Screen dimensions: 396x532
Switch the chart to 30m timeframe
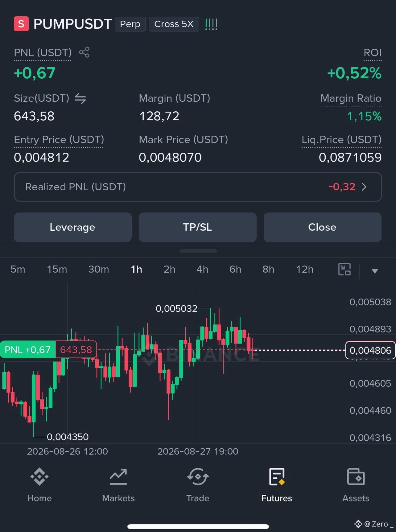coord(99,269)
